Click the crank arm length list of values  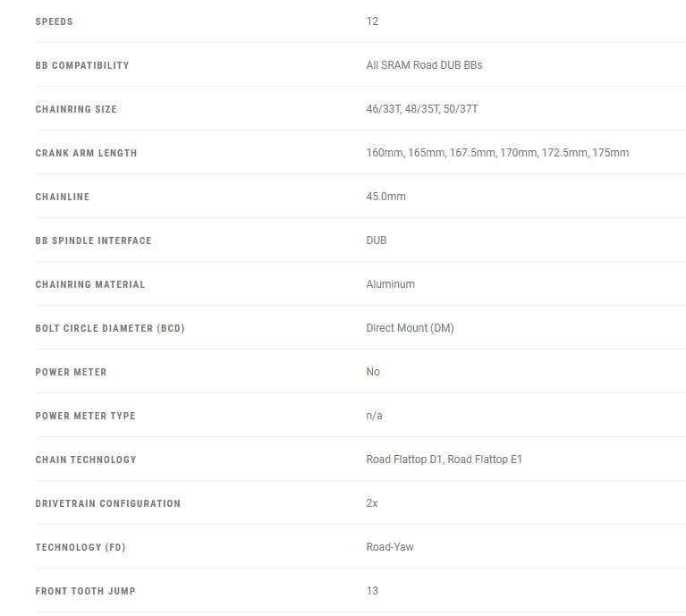tap(497, 153)
